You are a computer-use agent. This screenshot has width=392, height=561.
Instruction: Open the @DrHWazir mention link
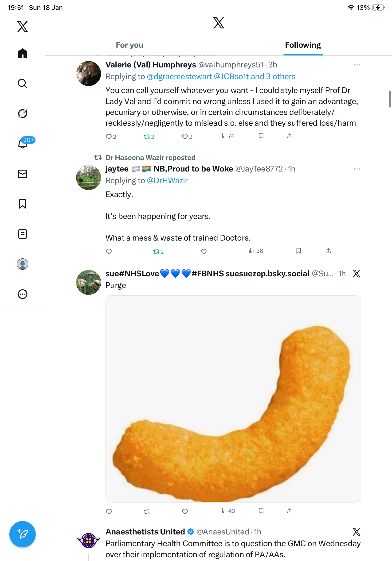[167, 181]
